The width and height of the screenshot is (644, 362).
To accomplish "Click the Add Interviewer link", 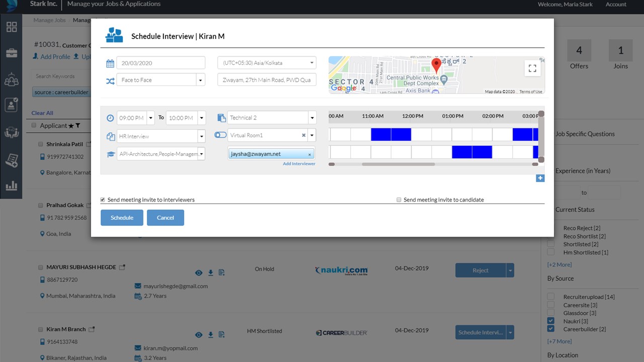I will click(299, 163).
